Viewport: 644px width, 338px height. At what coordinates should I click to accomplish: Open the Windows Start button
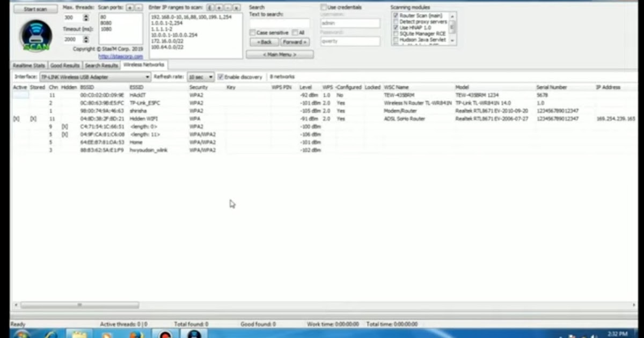[21, 334]
